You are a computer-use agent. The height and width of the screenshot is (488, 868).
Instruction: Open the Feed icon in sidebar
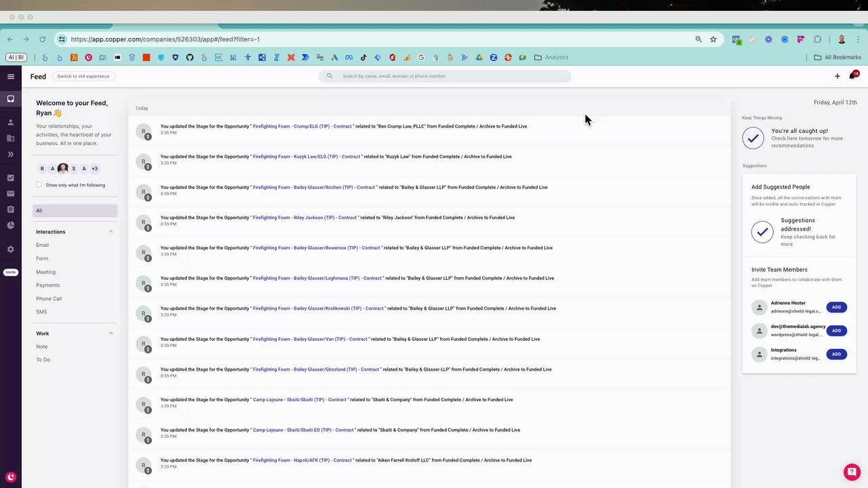coord(10,99)
